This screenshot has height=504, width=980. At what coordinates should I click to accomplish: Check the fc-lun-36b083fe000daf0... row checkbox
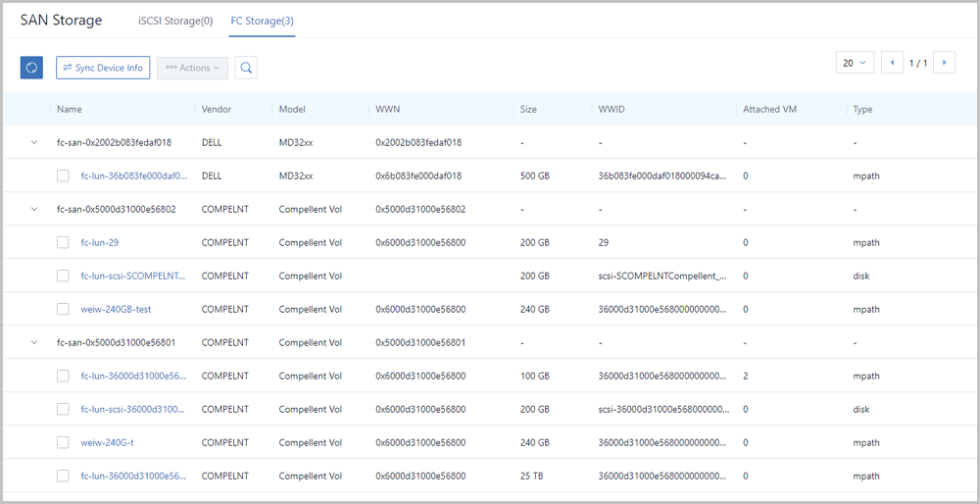[63, 176]
